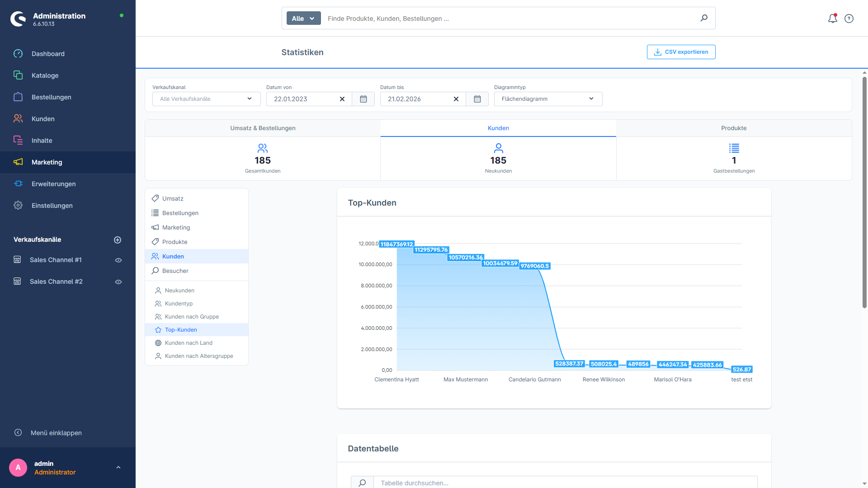Switch to the Produkte statistics tab
This screenshot has height=488, width=868.
(733, 128)
